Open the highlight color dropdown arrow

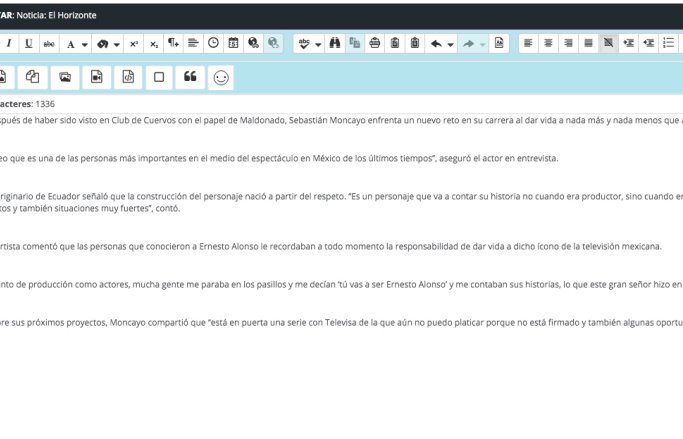pyautogui.click(x=117, y=44)
